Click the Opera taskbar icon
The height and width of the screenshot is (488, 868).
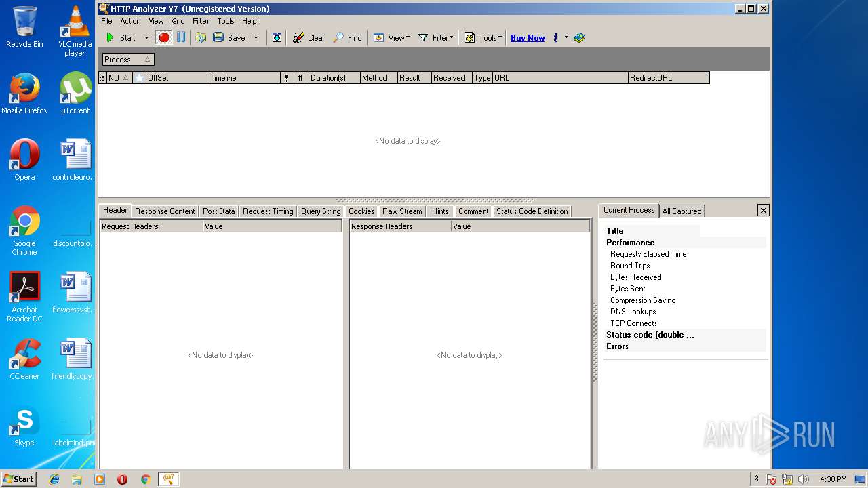pyautogui.click(x=122, y=479)
